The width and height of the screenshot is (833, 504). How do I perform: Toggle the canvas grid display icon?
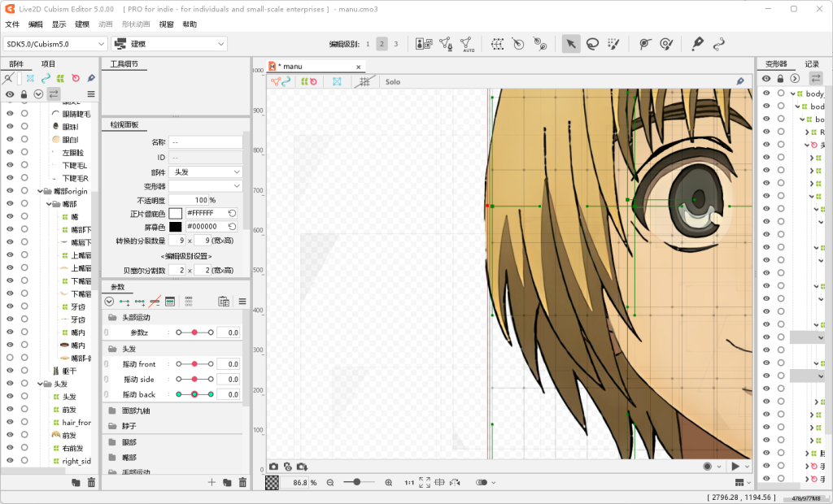tap(364, 82)
